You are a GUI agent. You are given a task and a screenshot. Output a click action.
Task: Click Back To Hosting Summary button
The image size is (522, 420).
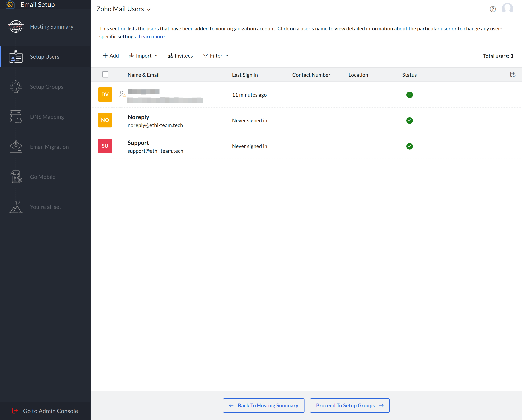(264, 405)
